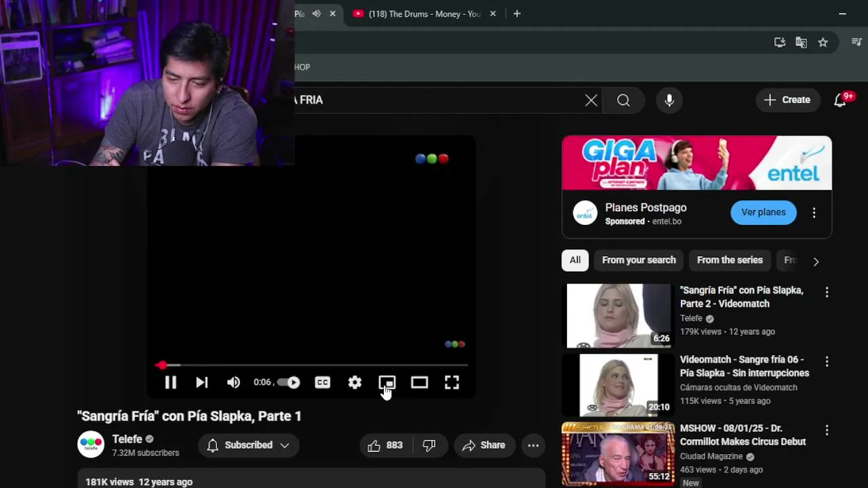
Task: Switch to theater mode
Action: point(419,383)
